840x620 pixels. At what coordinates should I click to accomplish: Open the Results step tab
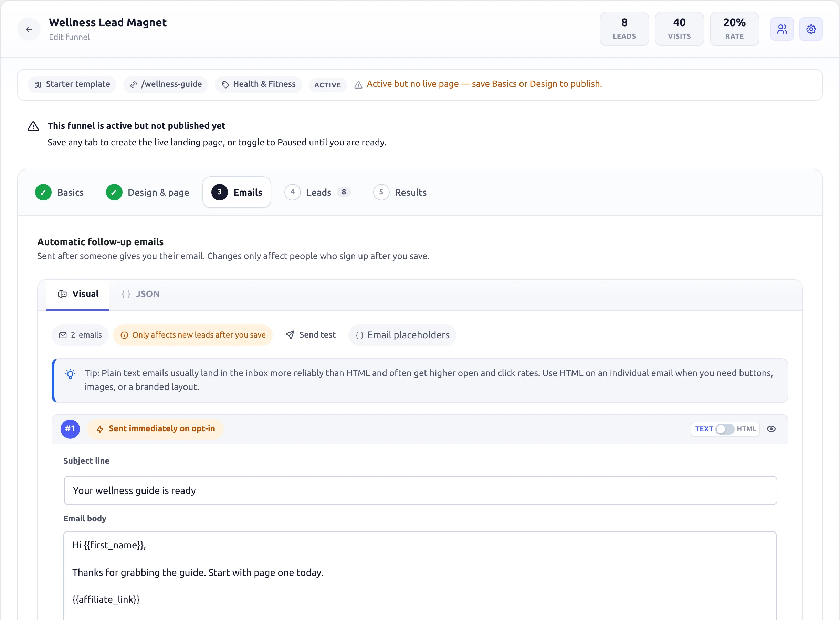coord(400,192)
